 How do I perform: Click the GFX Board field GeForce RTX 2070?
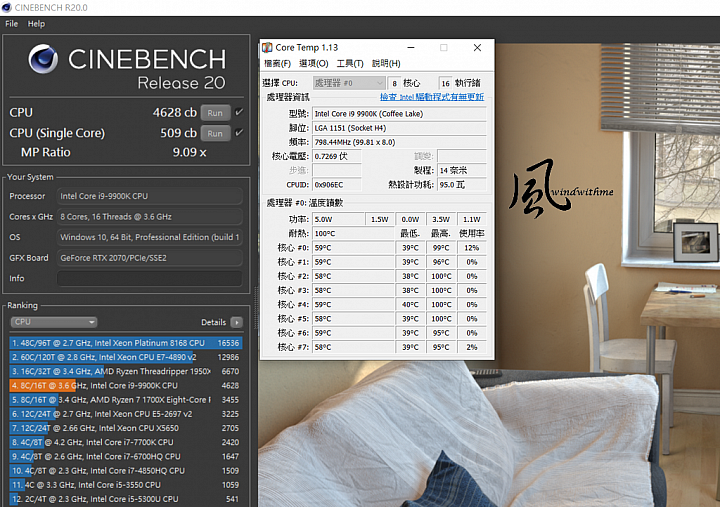tap(149, 258)
